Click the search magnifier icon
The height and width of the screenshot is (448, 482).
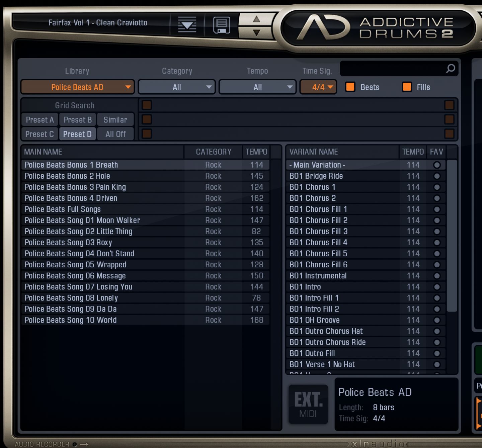coord(451,69)
